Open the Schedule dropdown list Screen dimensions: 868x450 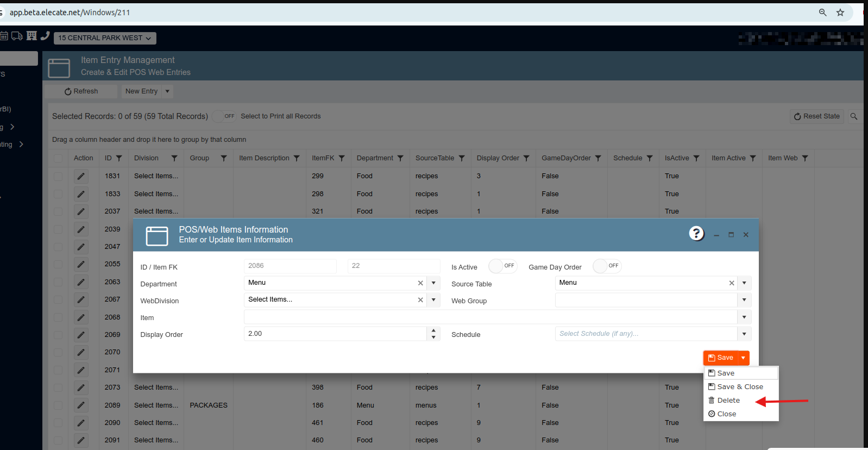[744, 334]
